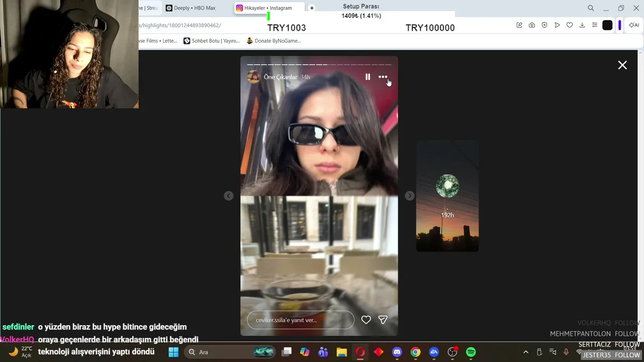Open the Donate ByNoGame bookmark
Screen dimensions: 644x362
(x=274, y=41)
